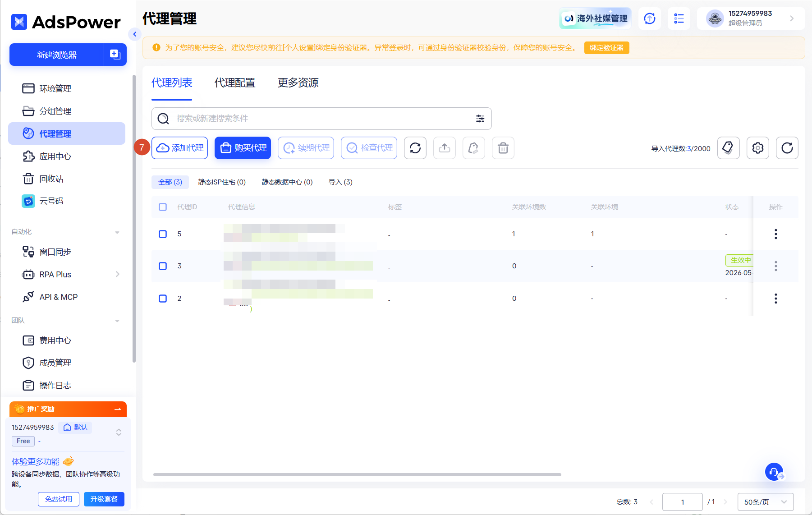Expand the RPA Plus submenu arrow

tap(118, 274)
